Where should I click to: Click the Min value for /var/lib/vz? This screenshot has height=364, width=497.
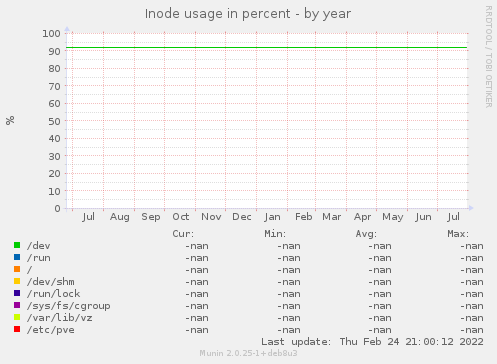pyautogui.click(x=289, y=318)
